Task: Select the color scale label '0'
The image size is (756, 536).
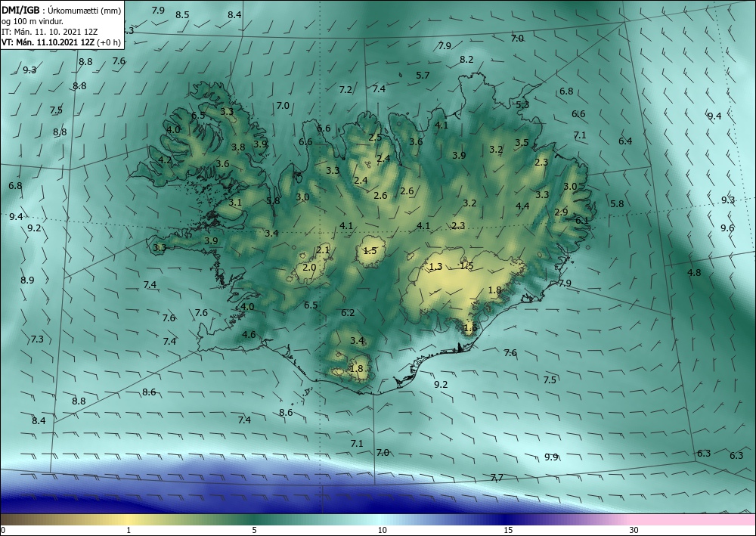Action: pyautogui.click(x=3, y=530)
